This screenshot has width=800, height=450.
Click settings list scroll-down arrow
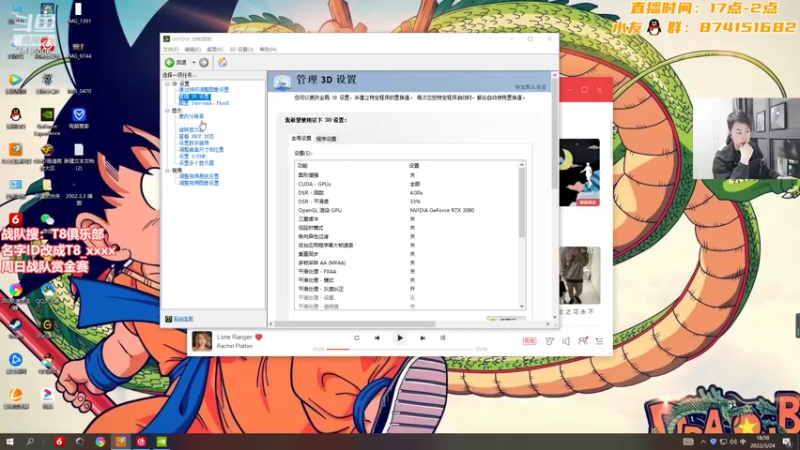pyautogui.click(x=521, y=306)
